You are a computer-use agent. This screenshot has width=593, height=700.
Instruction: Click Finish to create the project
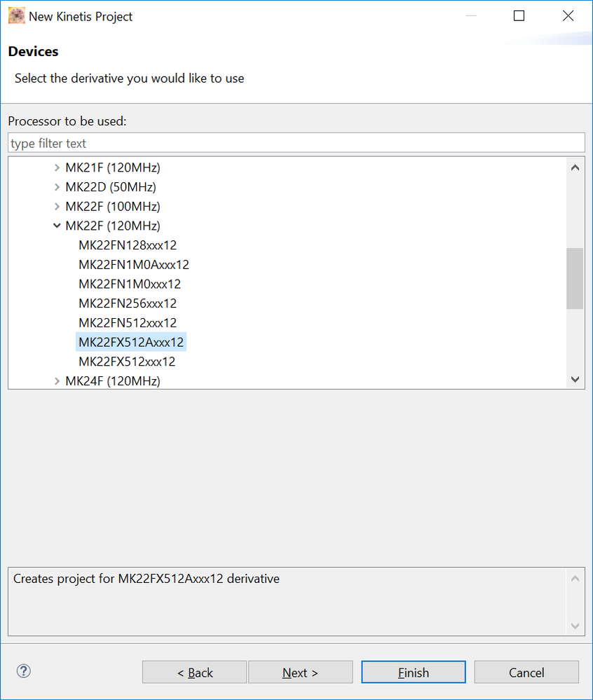pyautogui.click(x=414, y=672)
